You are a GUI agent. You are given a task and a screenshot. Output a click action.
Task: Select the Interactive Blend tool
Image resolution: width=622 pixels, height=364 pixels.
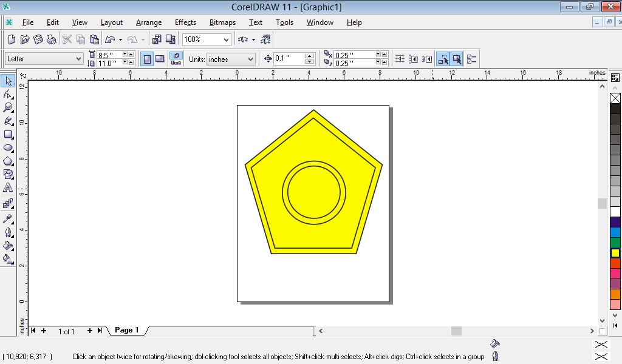[8, 204]
